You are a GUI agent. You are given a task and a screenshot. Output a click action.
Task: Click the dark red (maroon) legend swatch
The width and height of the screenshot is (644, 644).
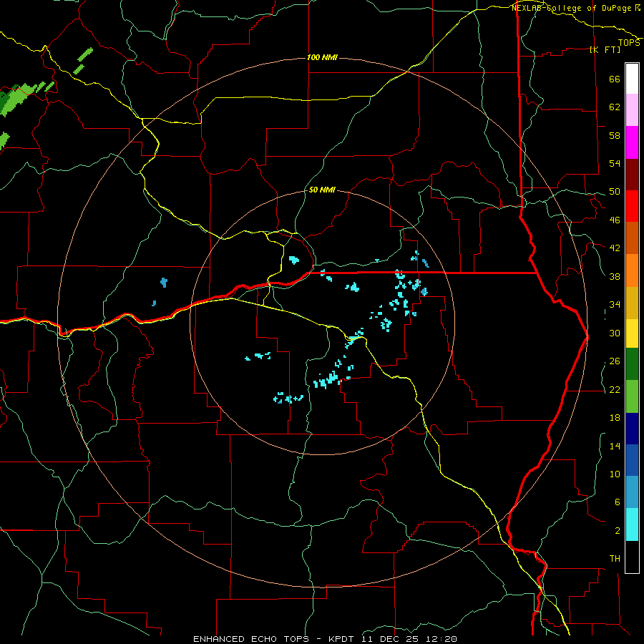(x=632, y=175)
